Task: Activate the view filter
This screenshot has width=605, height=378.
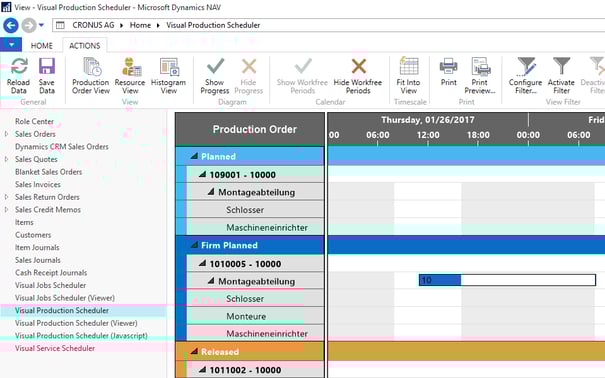Action: pyautogui.click(x=561, y=76)
